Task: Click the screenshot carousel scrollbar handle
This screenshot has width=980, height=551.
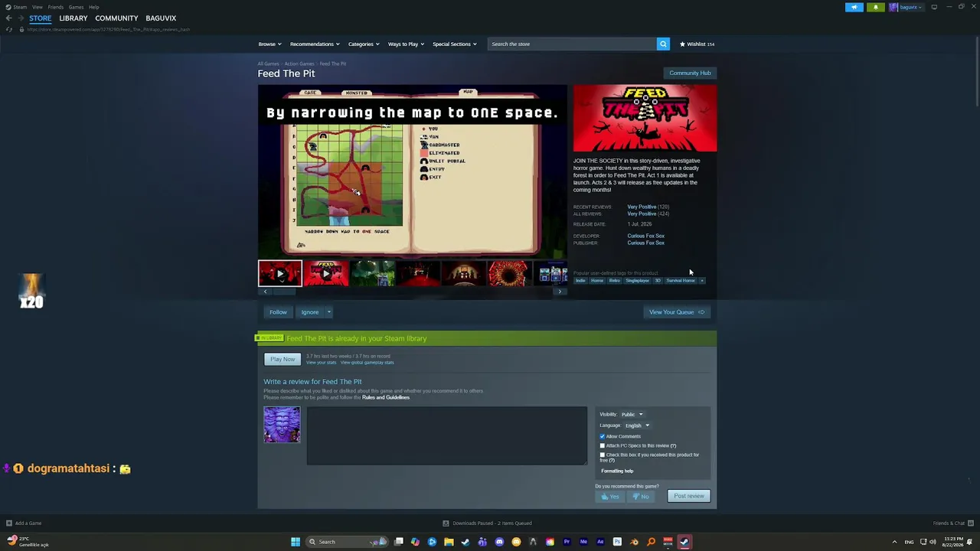Action: [x=283, y=292]
